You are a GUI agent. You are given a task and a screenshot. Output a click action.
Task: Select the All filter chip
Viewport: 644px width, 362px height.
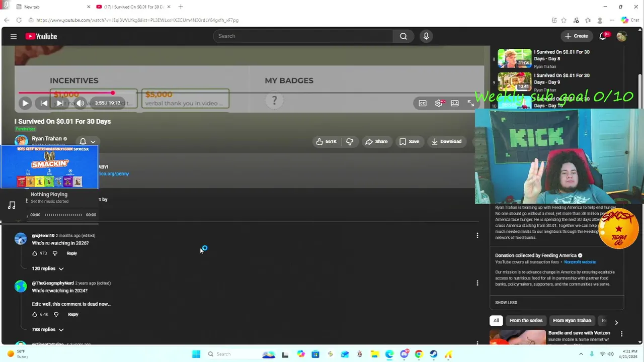tap(496, 321)
